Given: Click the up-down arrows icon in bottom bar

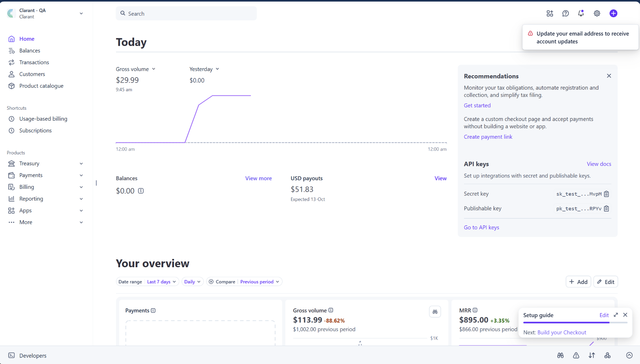Looking at the screenshot, I should (x=592, y=355).
